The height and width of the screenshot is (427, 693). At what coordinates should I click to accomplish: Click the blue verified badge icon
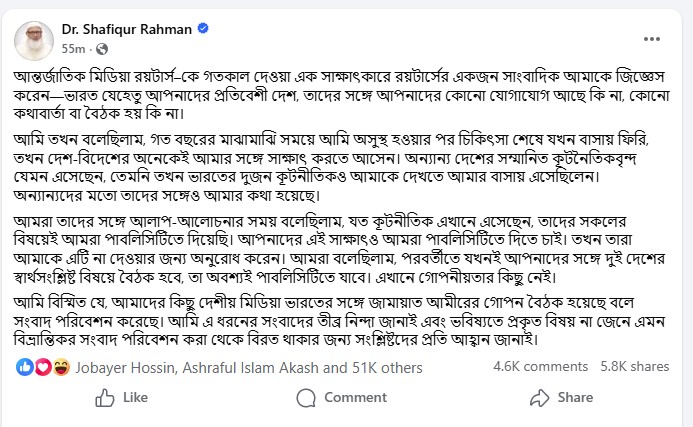point(203,30)
